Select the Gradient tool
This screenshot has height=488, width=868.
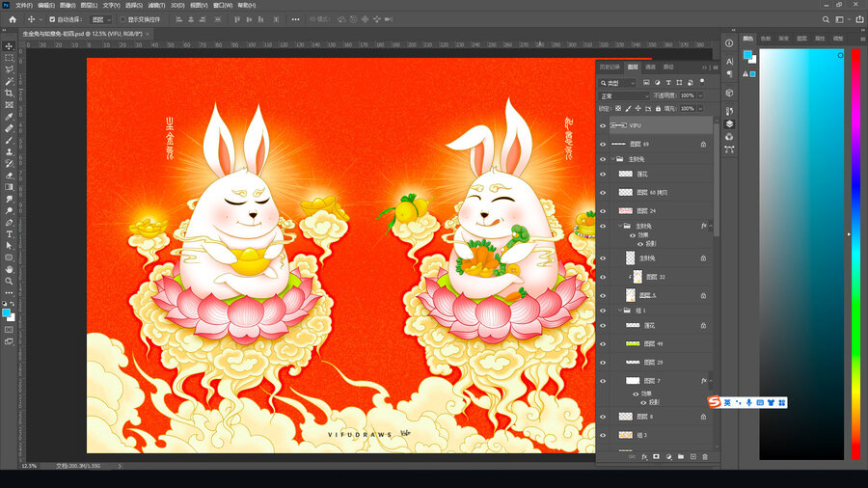(9, 187)
